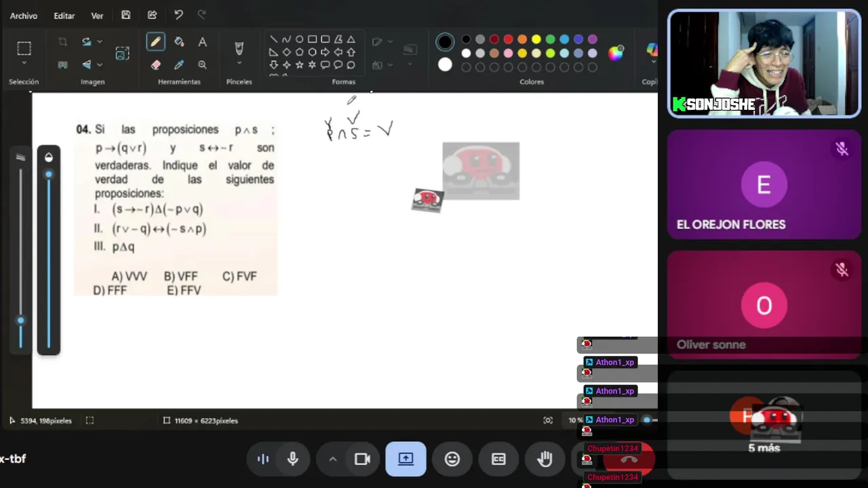The image size is (868, 488).
Task: Pick the oval shape in Formas
Action: coord(299,39)
